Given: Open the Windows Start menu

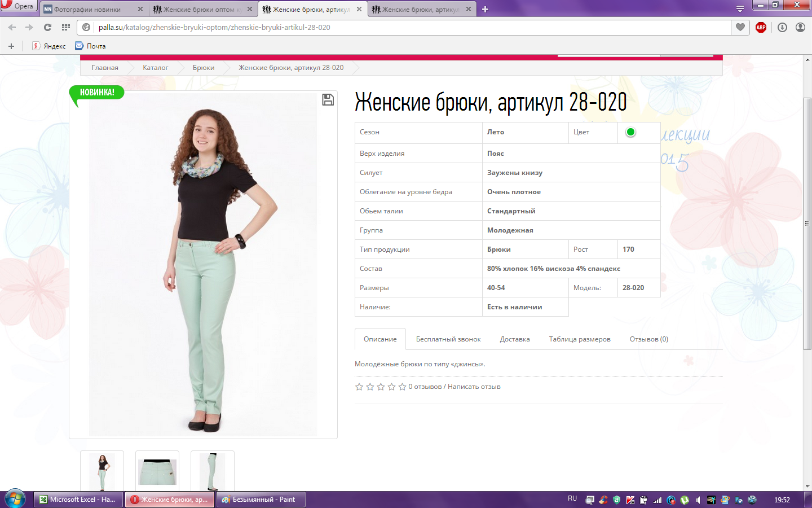Looking at the screenshot, I should click(x=15, y=500).
